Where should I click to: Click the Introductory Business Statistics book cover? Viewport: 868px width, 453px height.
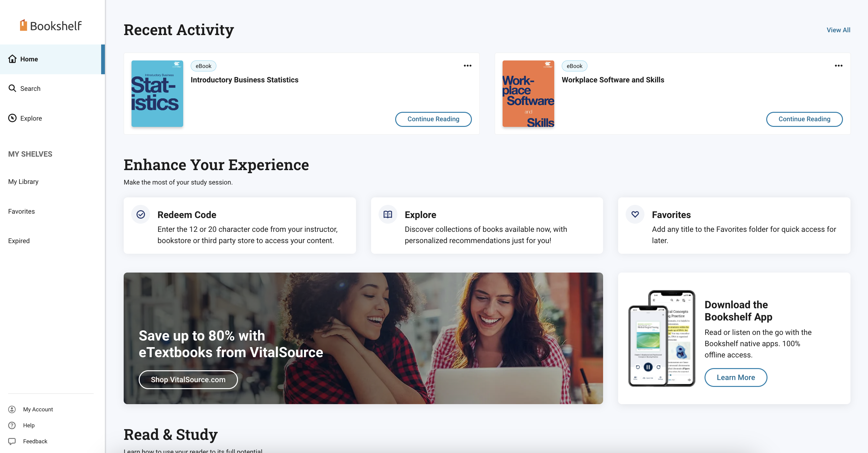pos(157,94)
